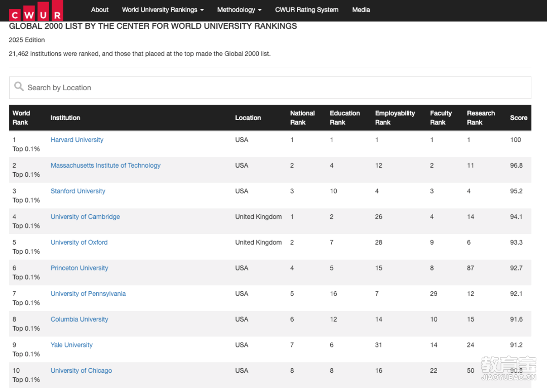The image size is (547, 392).
Task: Click Stanford's education rank 10
Action: point(333,191)
